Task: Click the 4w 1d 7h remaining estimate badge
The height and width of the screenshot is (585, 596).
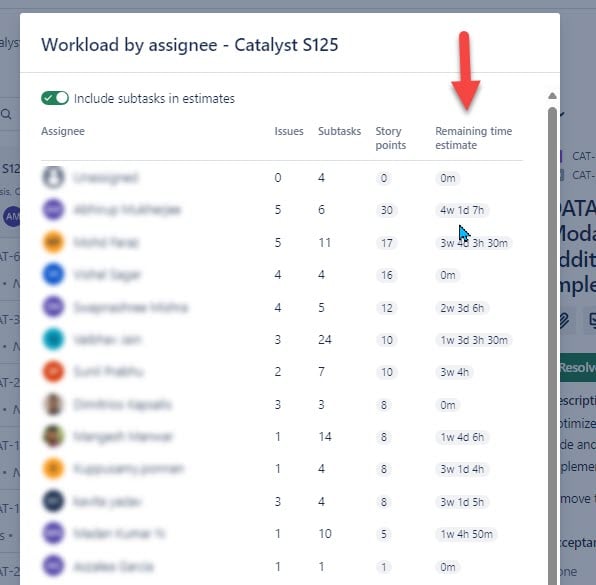Action: (462, 210)
